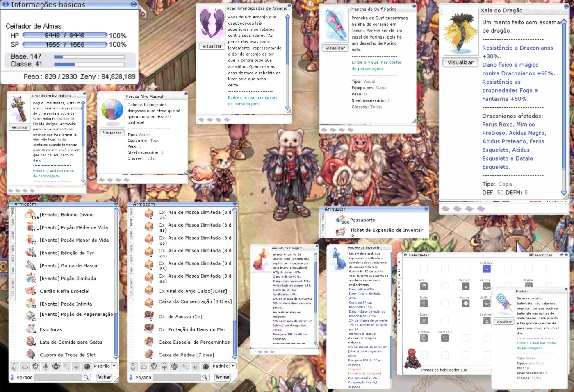Click the Amuleto da Sabedoria item thumbnail
The image size is (574, 392).
point(337,258)
